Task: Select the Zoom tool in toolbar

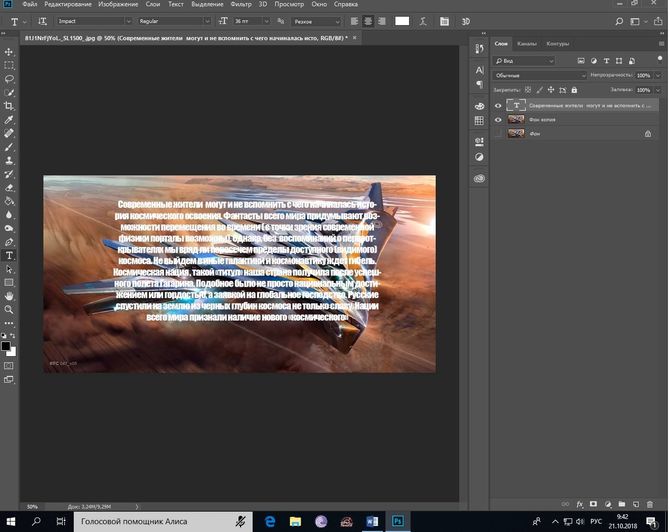Action: coord(9,309)
